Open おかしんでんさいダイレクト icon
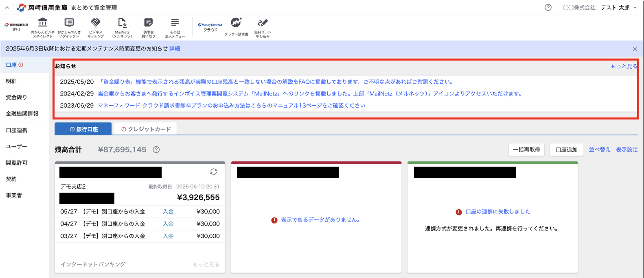The image size is (644, 278). tap(69, 28)
